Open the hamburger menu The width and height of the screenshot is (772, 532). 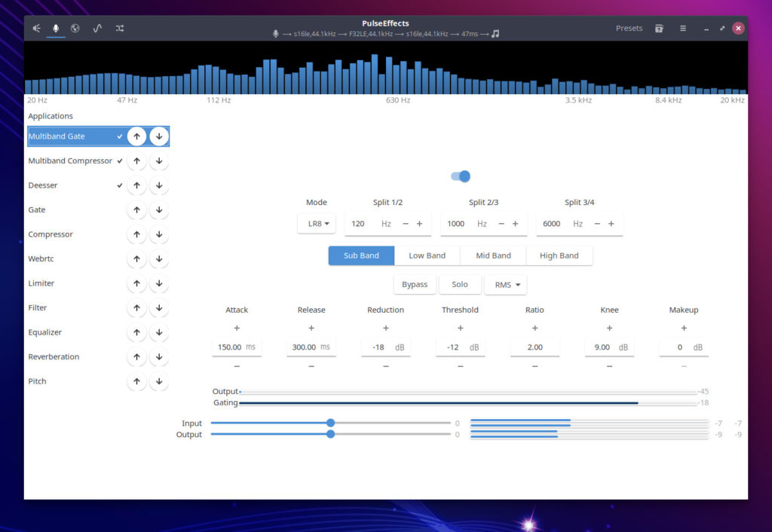[683, 29]
